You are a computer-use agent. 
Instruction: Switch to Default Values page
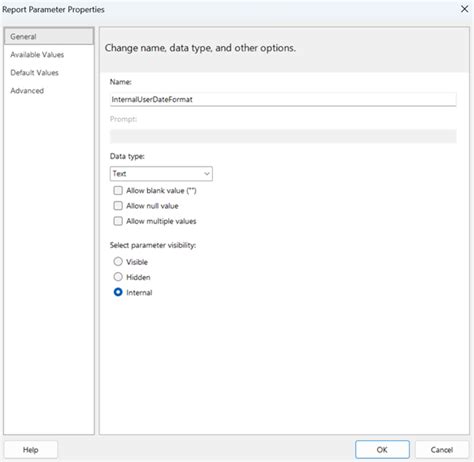pyautogui.click(x=34, y=73)
